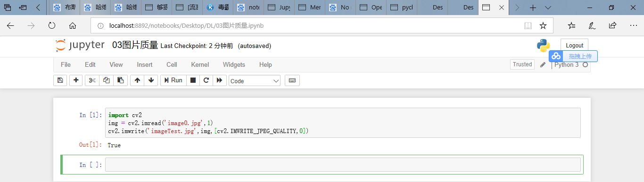Screen dimensions: 644x182
Task: Paste cells below using the clipboard icon
Action: pyautogui.click(x=120, y=80)
